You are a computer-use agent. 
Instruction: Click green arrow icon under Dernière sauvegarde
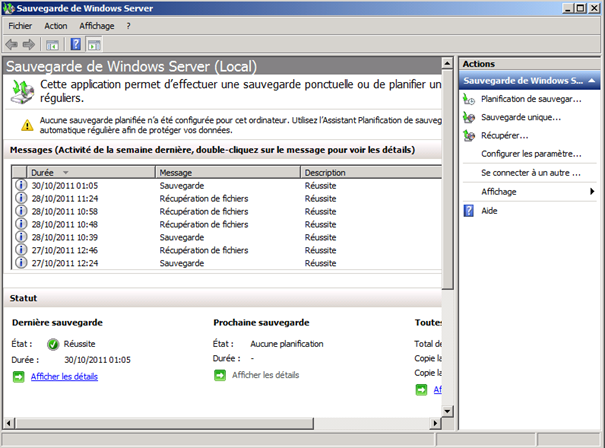(18, 377)
